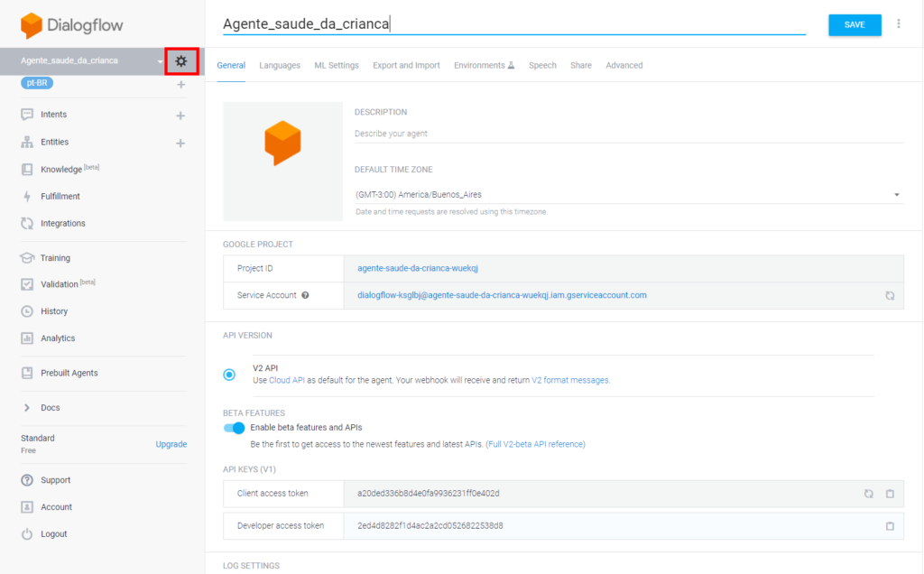Disable the Enable beta features toggle

(x=234, y=428)
